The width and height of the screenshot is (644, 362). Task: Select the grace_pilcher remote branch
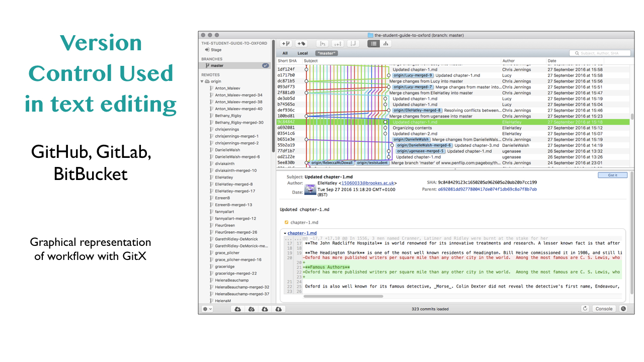coord(227,253)
